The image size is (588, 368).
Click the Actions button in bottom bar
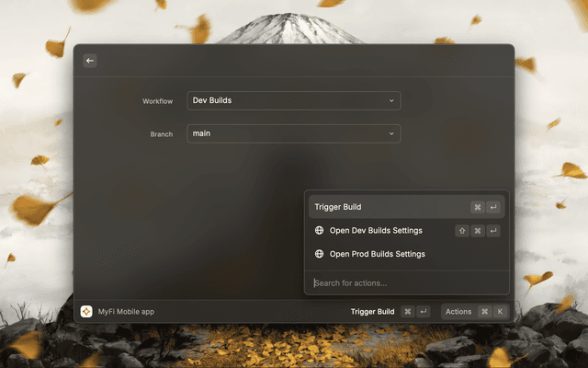pos(458,311)
